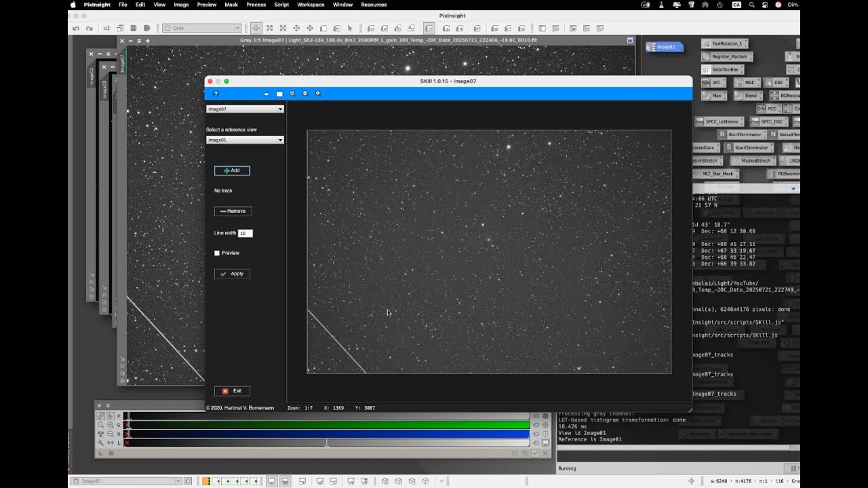868x488 pixels.
Task: Click the satellite trail in SKill preview
Action: click(337, 342)
